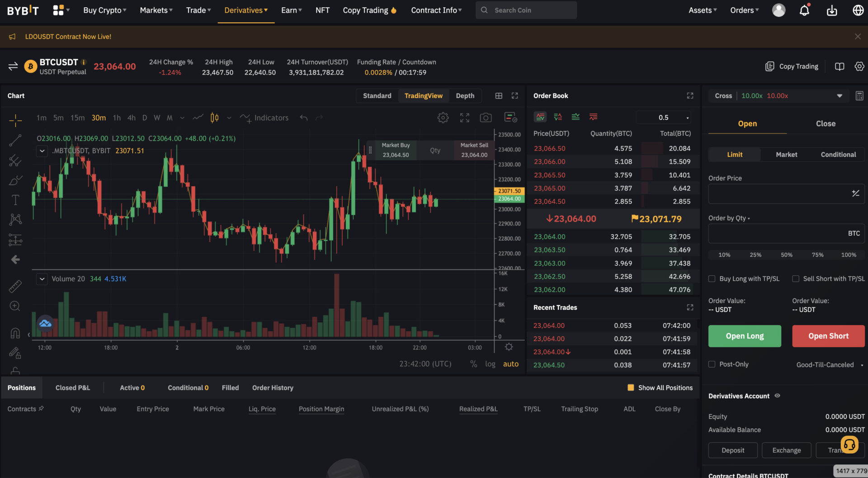Toggle Show All Positions
This screenshot has height=478, width=868.
(x=630, y=388)
